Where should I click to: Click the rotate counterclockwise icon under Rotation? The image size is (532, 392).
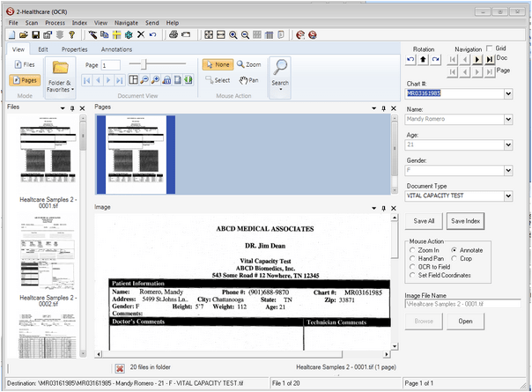click(410, 60)
